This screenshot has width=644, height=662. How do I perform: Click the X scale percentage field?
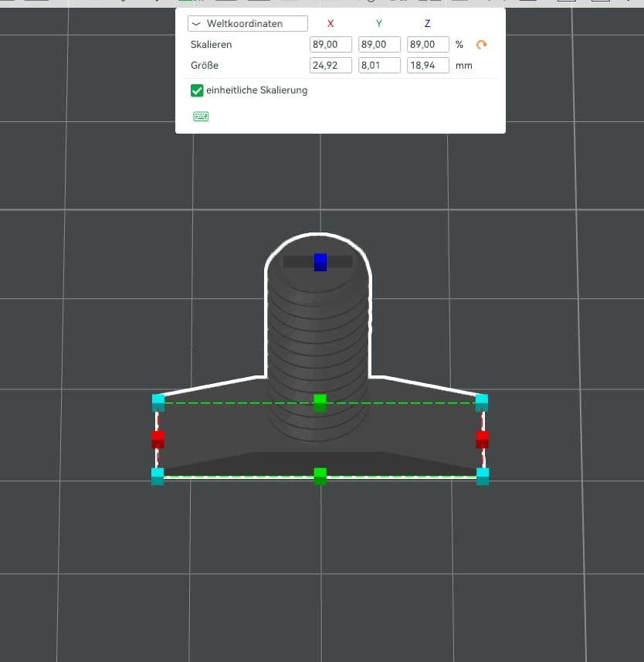[330, 44]
